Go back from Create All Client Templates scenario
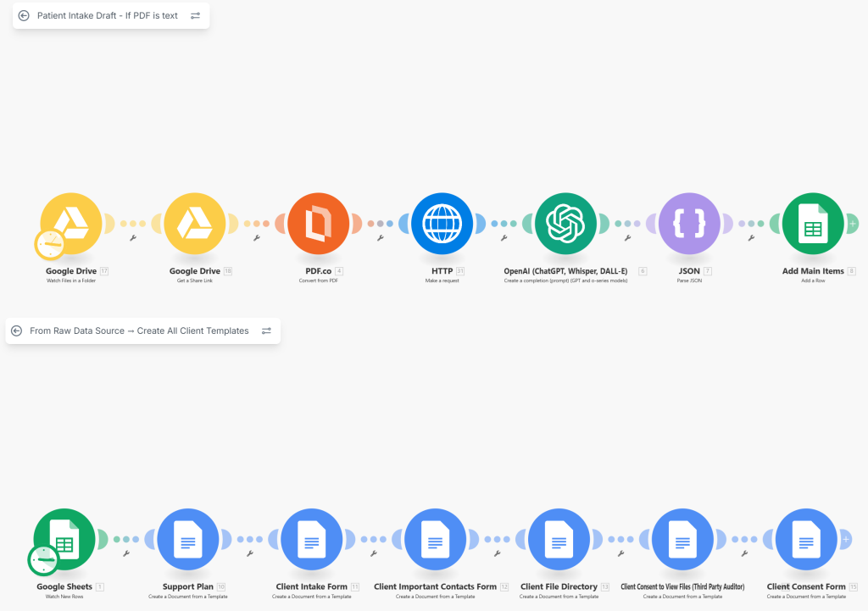Screen dimensions: 868x611 tap(17, 331)
